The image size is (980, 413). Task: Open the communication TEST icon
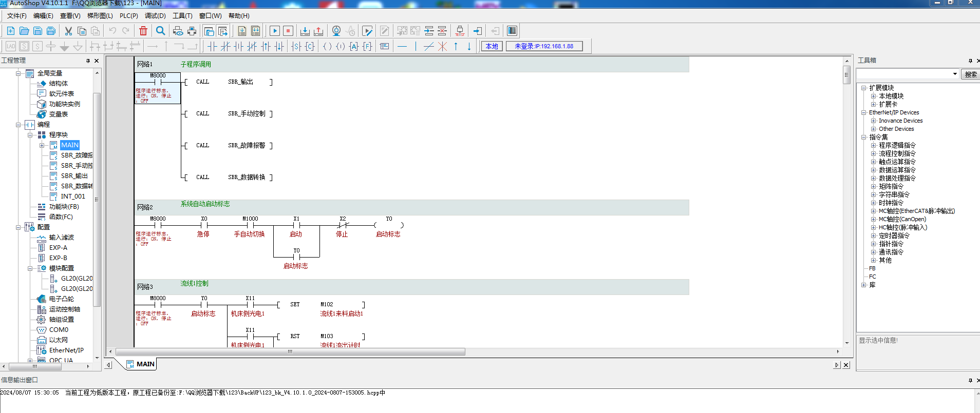tap(460, 31)
